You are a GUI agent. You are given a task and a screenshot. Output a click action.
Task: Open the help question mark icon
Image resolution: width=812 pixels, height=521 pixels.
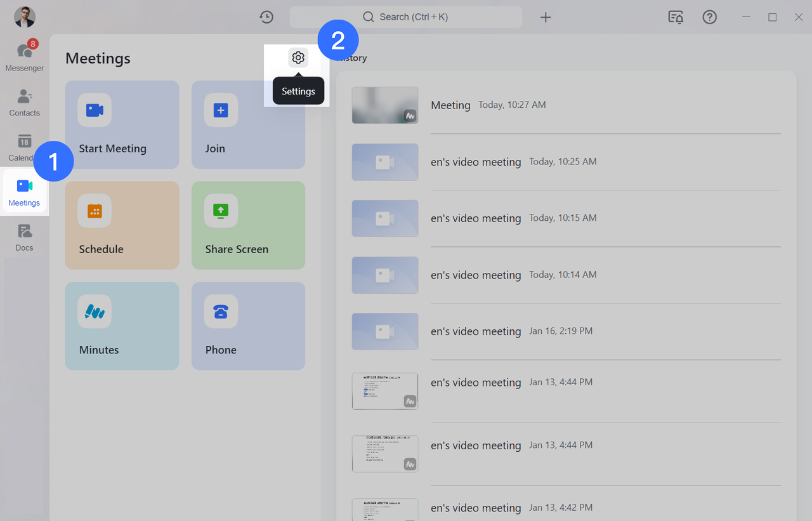(x=709, y=17)
